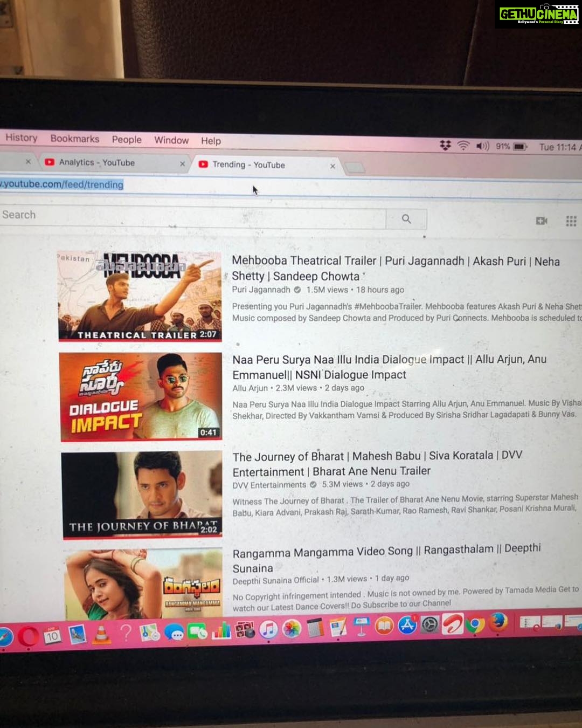Open the YouTube upload video camera icon

point(542,221)
